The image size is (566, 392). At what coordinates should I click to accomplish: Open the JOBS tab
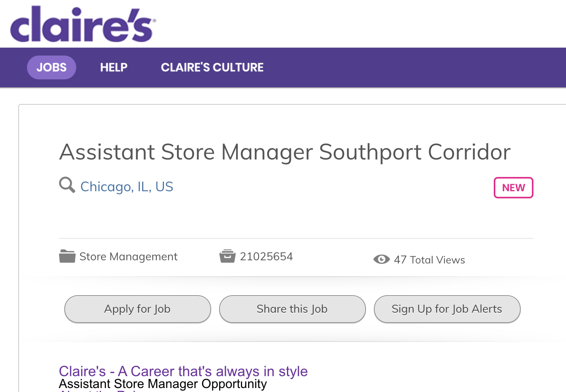click(x=52, y=67)
